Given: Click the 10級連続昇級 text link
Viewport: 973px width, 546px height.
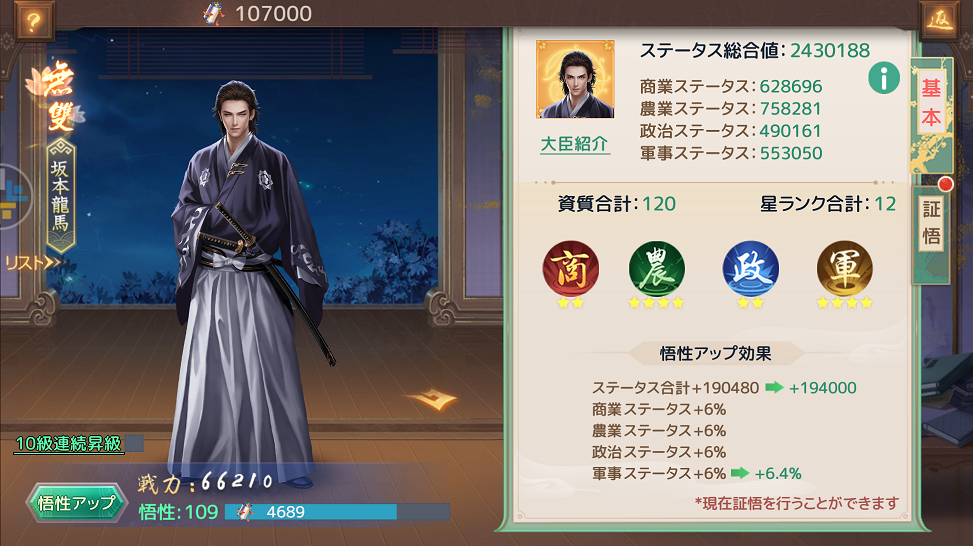Looking at the screenshot, I should point(68,444).
